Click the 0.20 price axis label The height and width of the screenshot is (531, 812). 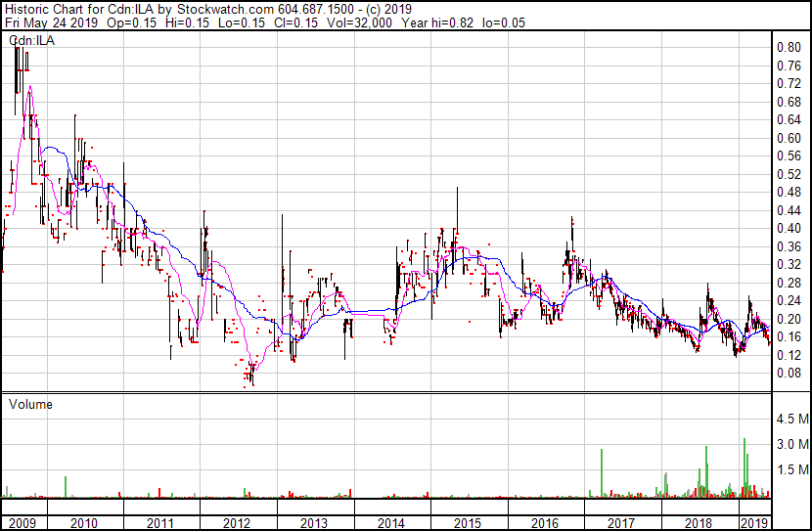click(789, 319)
